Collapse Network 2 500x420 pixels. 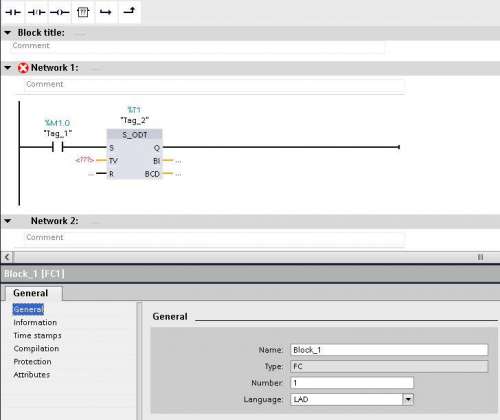[8, 221]
